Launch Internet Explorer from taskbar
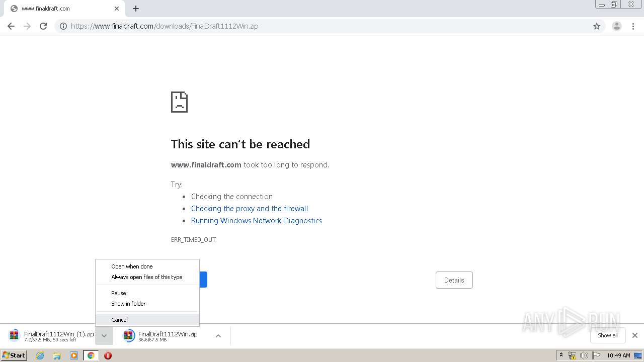This screenshot has width=644, height=362. (40, 355)
